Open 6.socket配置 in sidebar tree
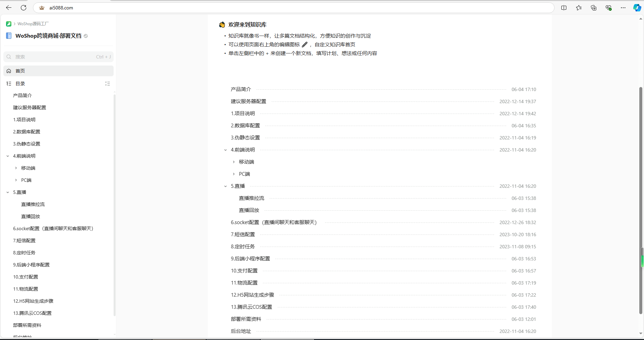Viewport: 644px width, 340px height. pyautogui.click(x=53, y=228)
